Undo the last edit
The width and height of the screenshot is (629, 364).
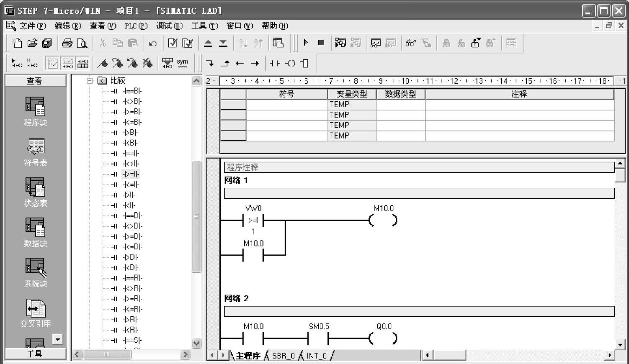click(153, 43)
